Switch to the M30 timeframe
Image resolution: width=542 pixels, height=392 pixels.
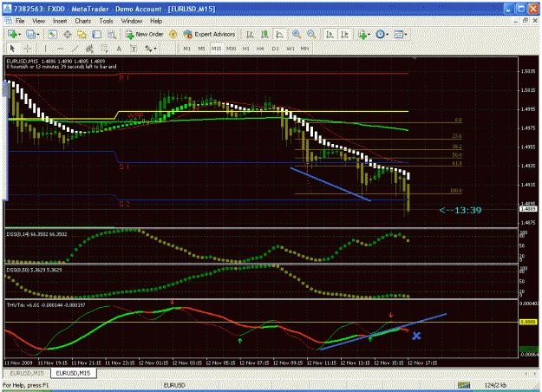click(x=231, y=49)
